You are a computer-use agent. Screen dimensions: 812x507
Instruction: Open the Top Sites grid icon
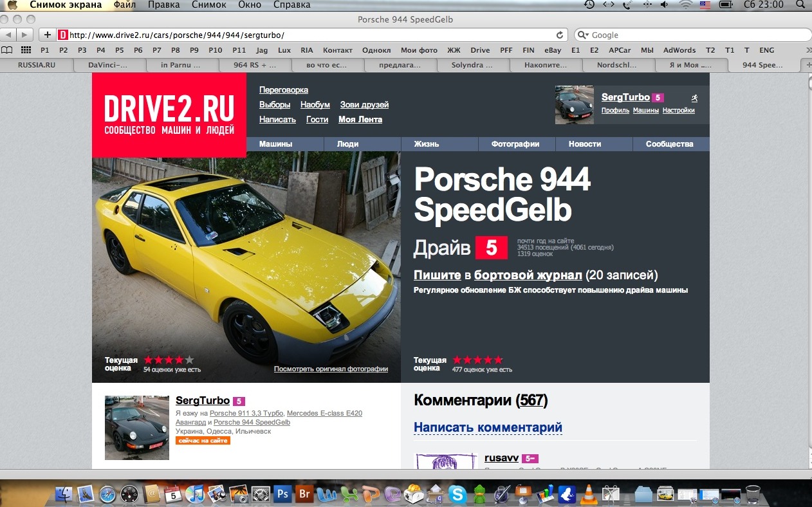[x=26, y=50]
